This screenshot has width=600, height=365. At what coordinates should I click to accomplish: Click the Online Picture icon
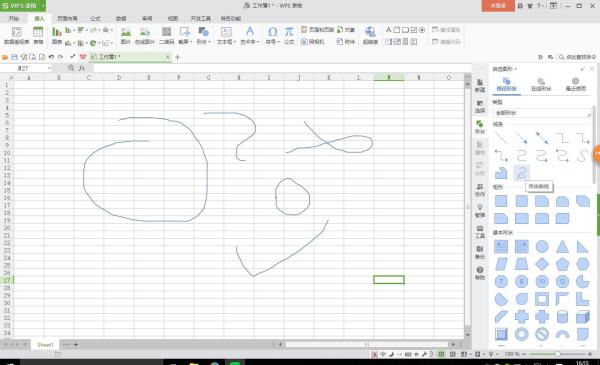pyautogui.click(x=145, y=35)
